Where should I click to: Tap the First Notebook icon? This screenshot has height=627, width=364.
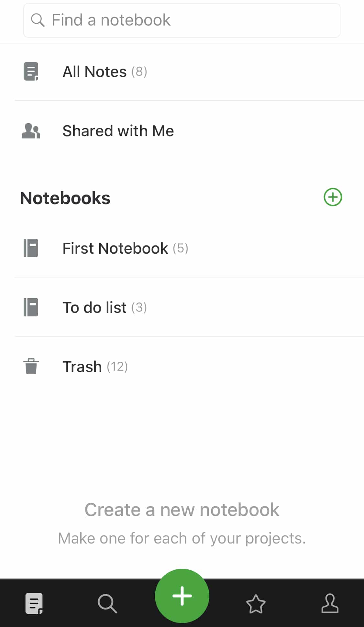tap(31, 248)
